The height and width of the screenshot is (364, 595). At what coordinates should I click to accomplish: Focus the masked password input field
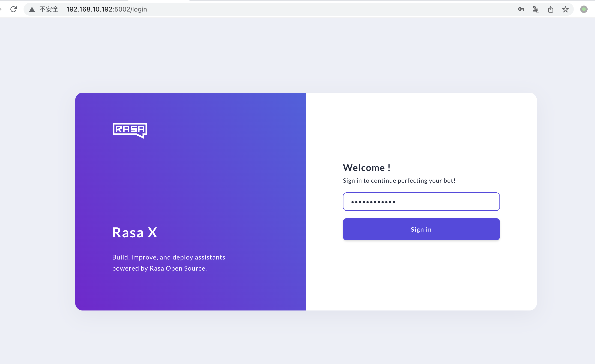pyautogui.click(x=421, y=202)
